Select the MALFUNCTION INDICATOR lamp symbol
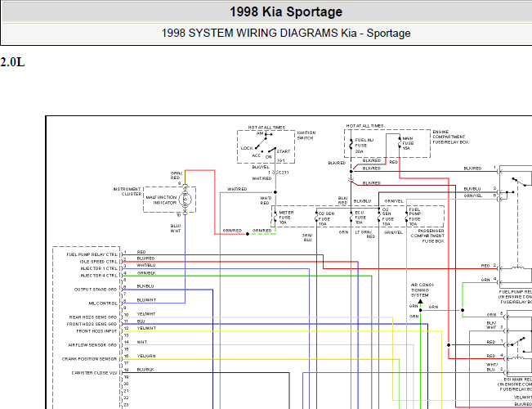 [186, 200]
